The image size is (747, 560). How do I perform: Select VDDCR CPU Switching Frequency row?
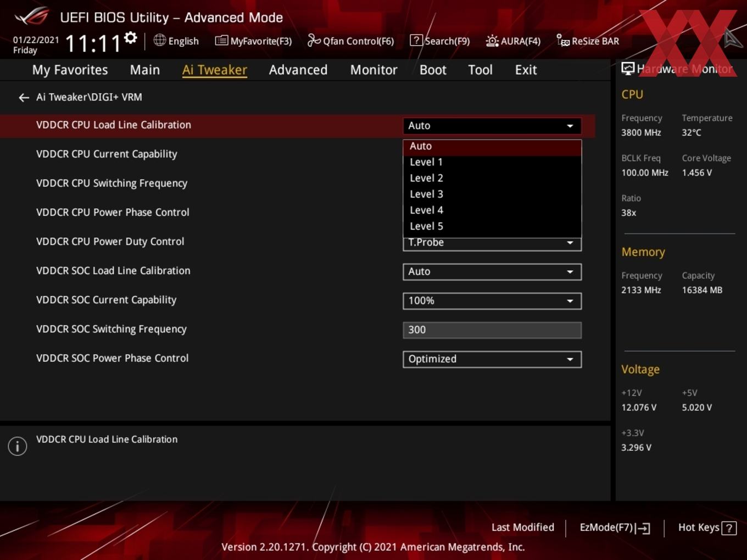coord(112,183)
